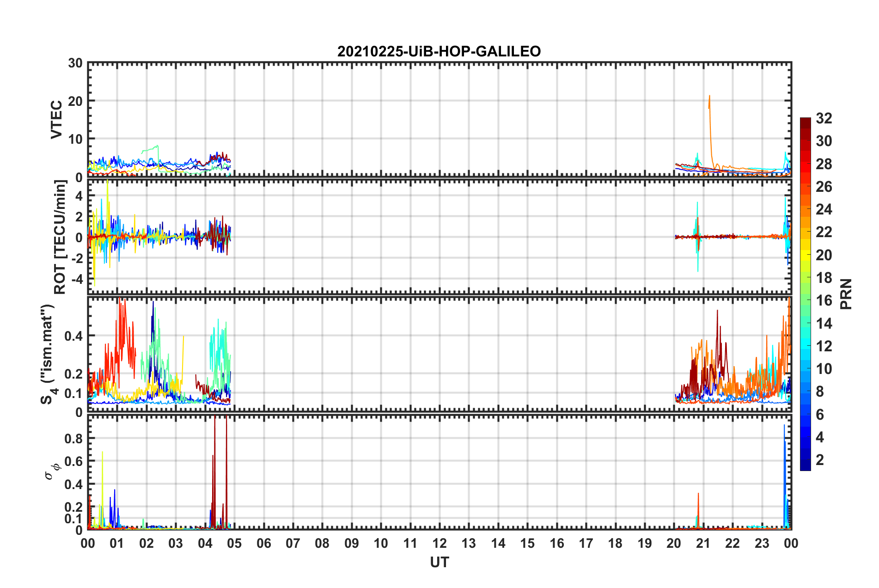Click the sigma phi y-axis label
The image size is (879, 588).
(52, 471)
